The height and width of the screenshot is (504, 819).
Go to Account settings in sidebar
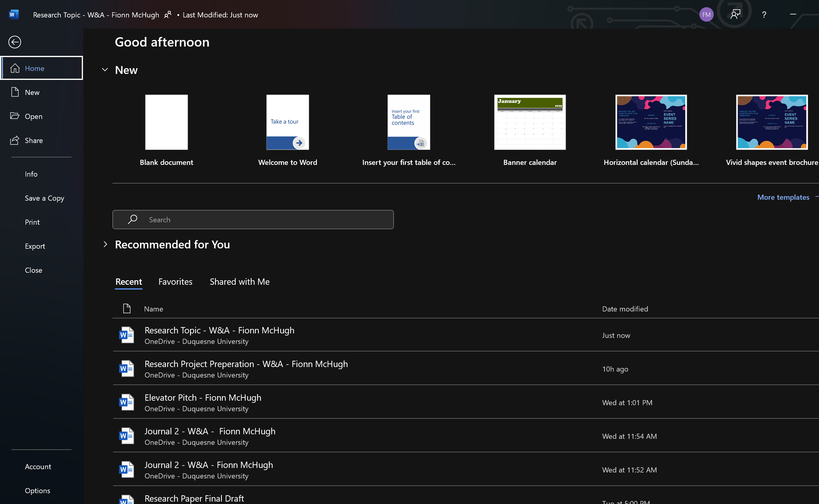click(38, 466)
